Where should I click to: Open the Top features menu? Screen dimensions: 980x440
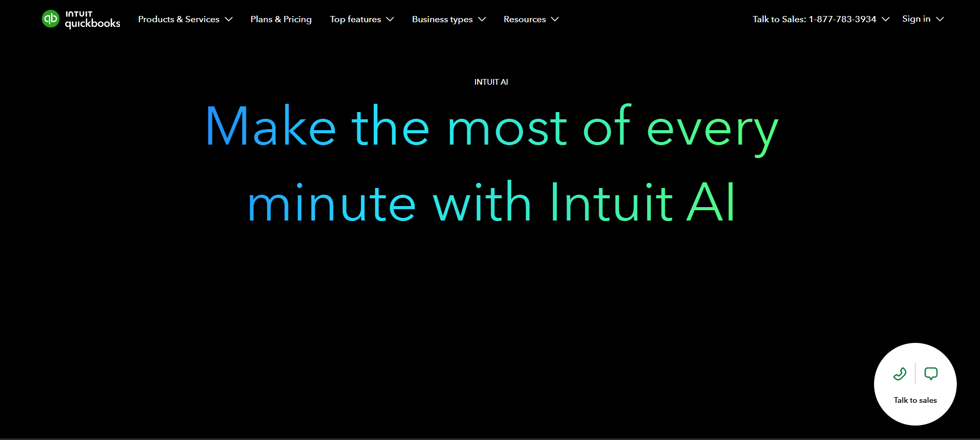(x=355, y=19)
